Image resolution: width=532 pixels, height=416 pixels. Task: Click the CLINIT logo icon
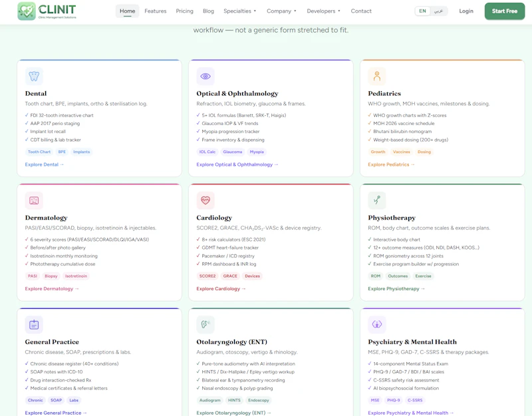[27, 11]
